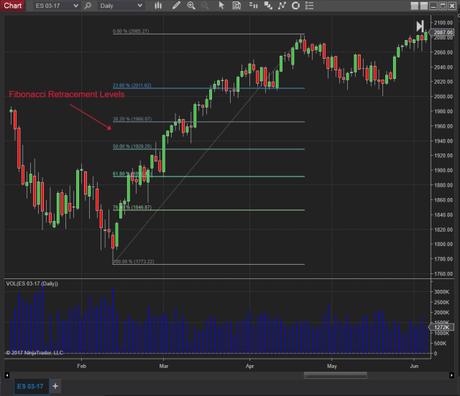Expand the ES 03-17 instrument selector
Viewport: 460px width, 396px height.
(76, 6)
